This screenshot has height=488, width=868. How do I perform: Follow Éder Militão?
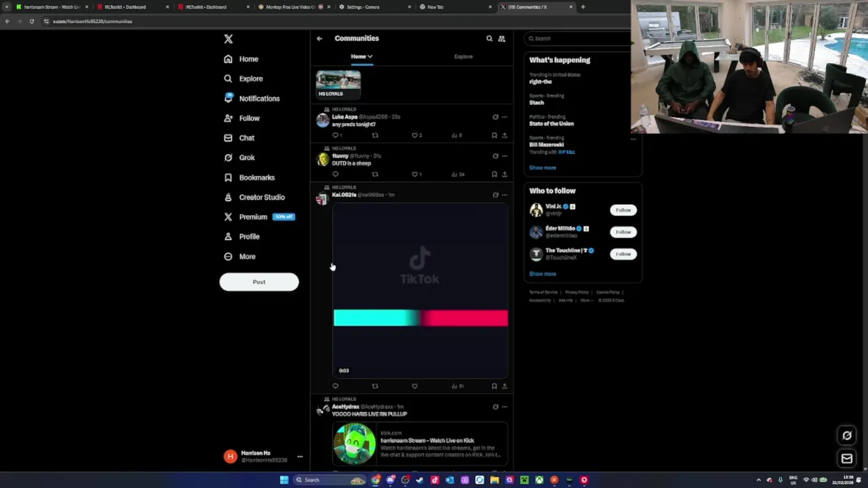[623, 232]
